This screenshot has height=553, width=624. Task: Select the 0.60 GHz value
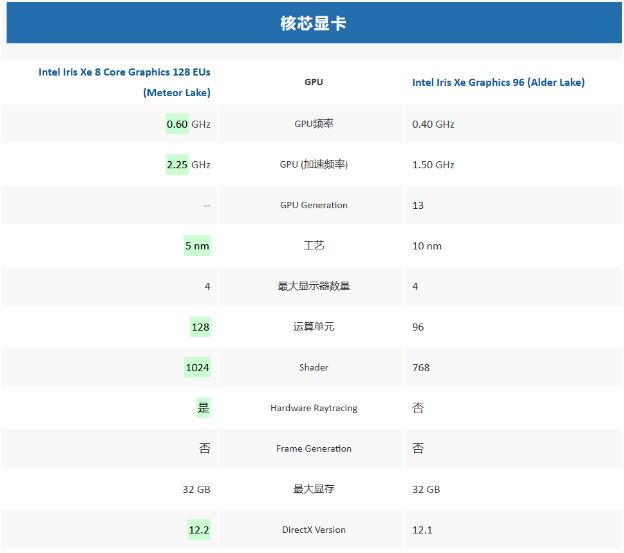pyautogui.click(x=188, y=124)
